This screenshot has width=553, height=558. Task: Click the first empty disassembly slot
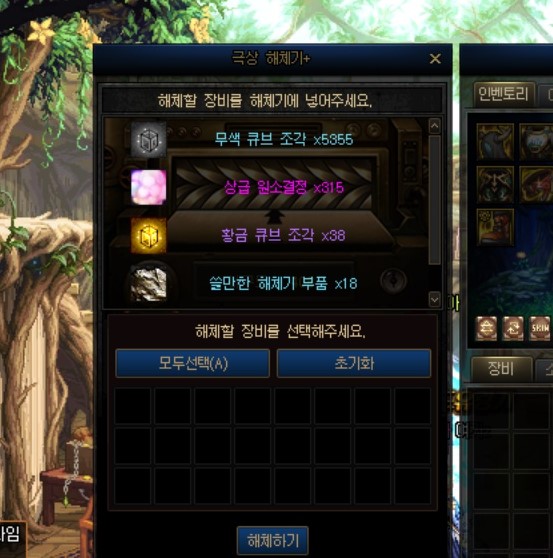pyautogui.click(x=132, y=406)
